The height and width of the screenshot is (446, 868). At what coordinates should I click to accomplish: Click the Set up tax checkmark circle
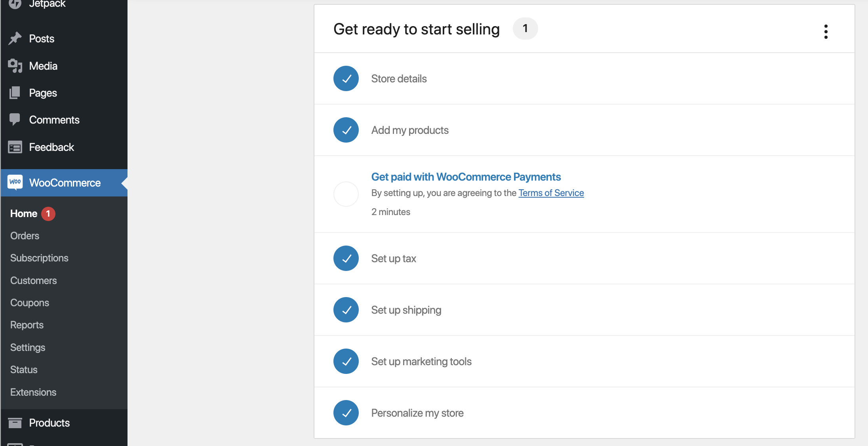tap(346, 258)
